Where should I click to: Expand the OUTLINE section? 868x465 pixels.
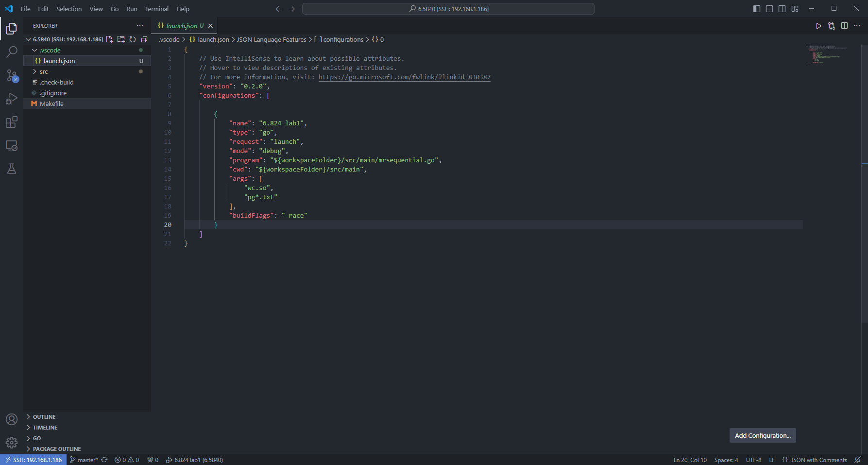tap(44, 417)
